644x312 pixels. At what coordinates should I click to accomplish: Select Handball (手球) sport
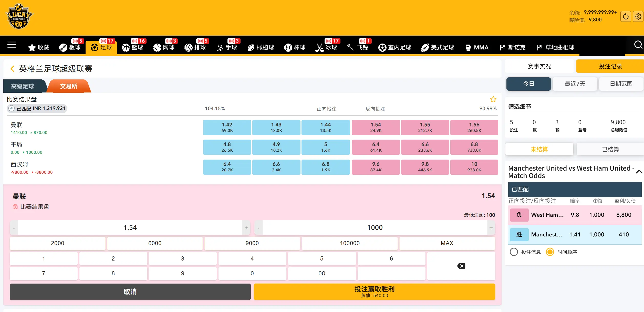pyautogui.click(x=227, y=47)
